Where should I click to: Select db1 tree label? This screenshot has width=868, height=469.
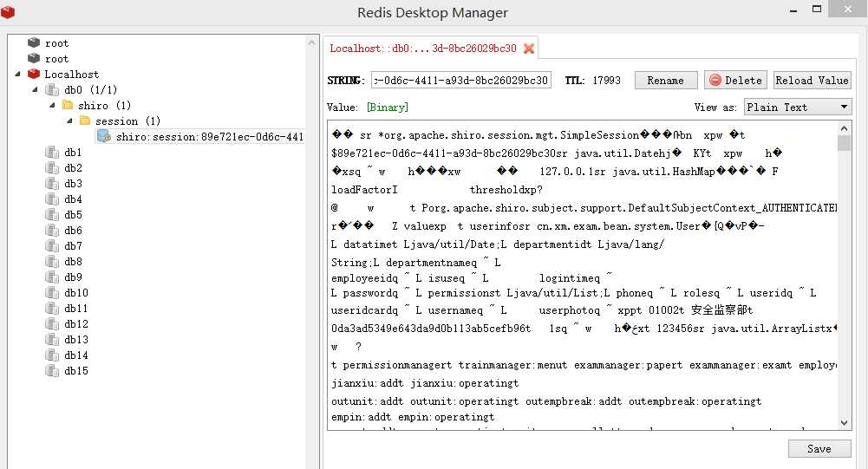(x=73, y=153)
